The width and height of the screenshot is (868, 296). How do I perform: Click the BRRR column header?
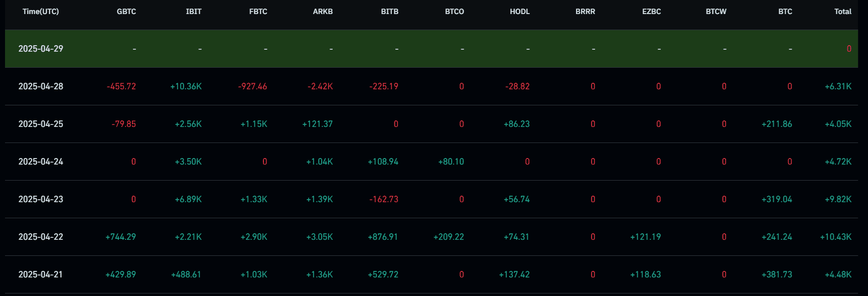point(585,12)
